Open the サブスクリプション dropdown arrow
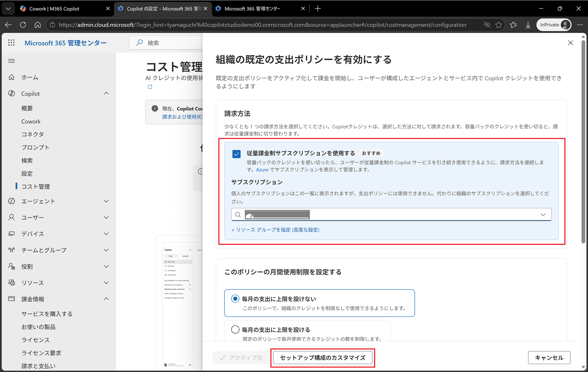This screenshot has height=372, width=588. (543, 215)
